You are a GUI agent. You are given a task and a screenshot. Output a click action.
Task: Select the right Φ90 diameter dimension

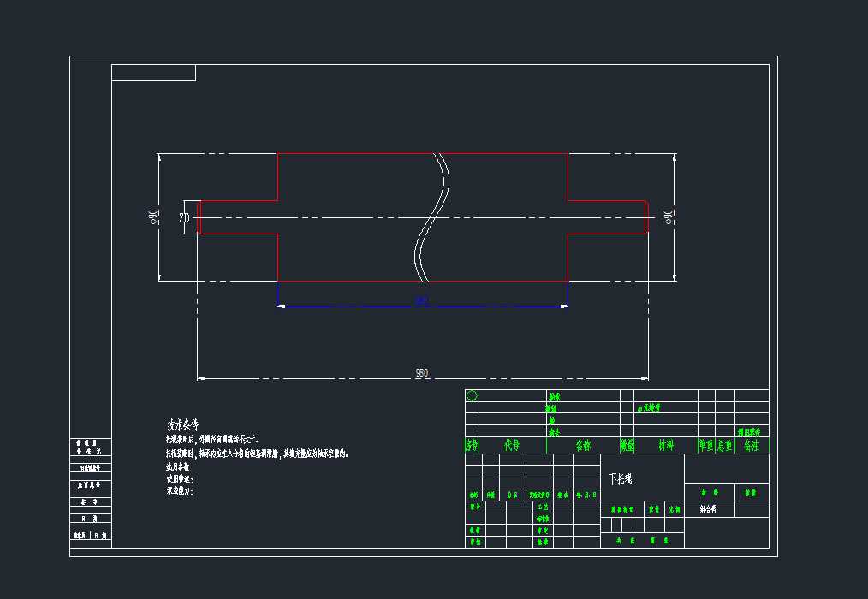[669, 217]
